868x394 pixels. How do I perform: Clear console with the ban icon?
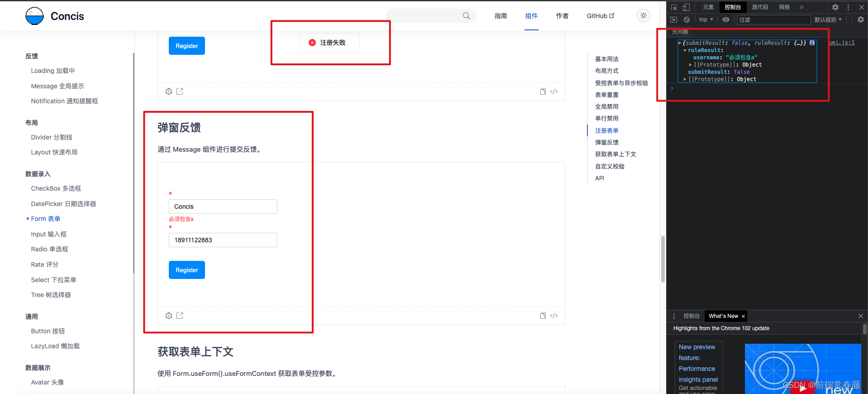click(x=687, y=19)
